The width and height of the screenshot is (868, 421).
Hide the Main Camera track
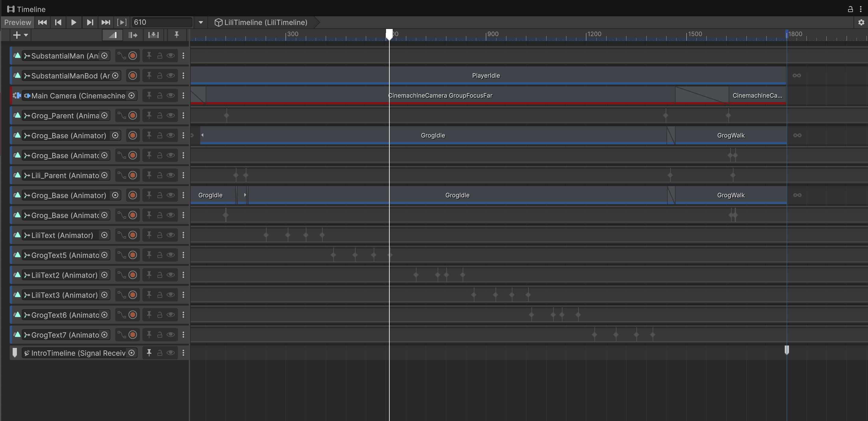point(171,96)
